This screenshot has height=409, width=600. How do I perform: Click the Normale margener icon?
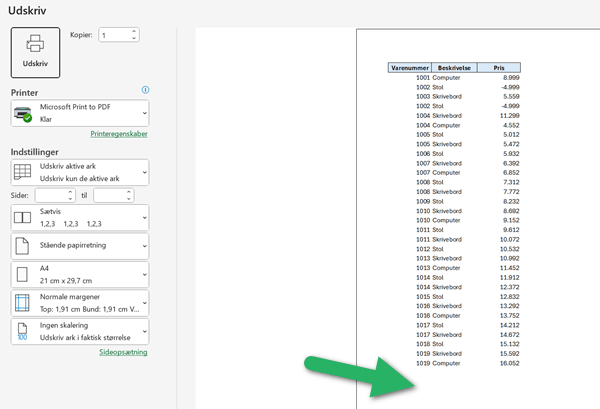pos(22,302)
